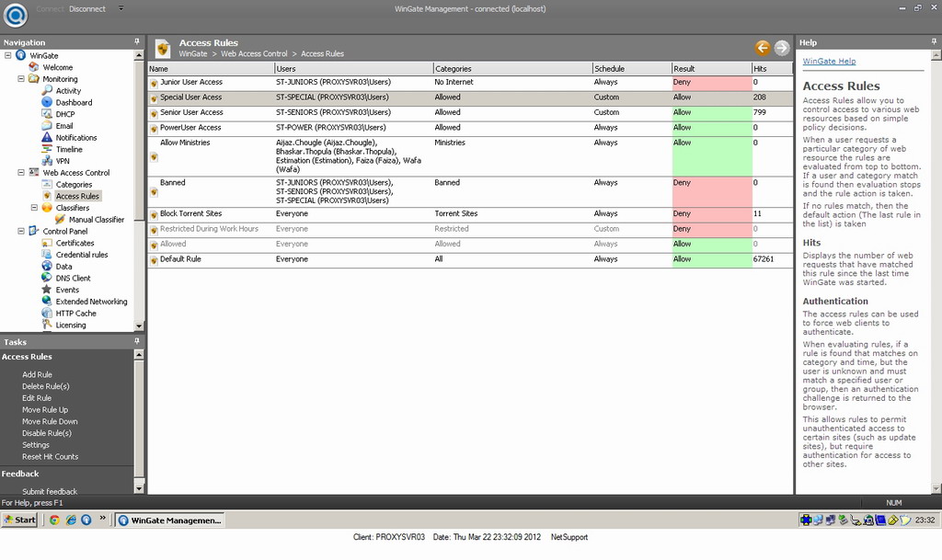Collapse the Monitoring tree node
The width and height of the screenshot is (942, 560).
point(21,79)
